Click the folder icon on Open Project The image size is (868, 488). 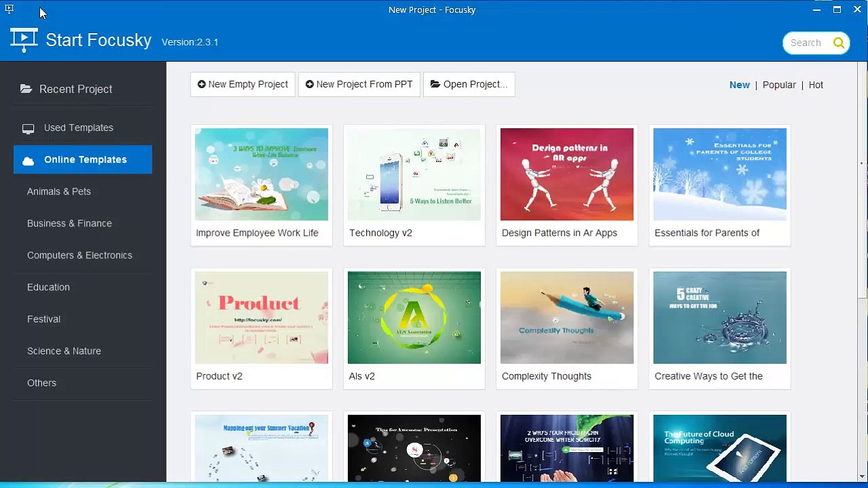pyautogui.click(x=435, y=84)
